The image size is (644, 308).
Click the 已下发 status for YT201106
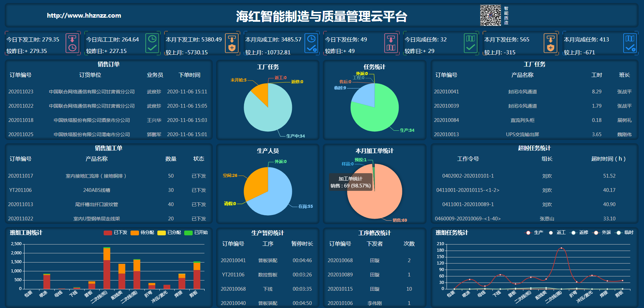click(198, 190)
